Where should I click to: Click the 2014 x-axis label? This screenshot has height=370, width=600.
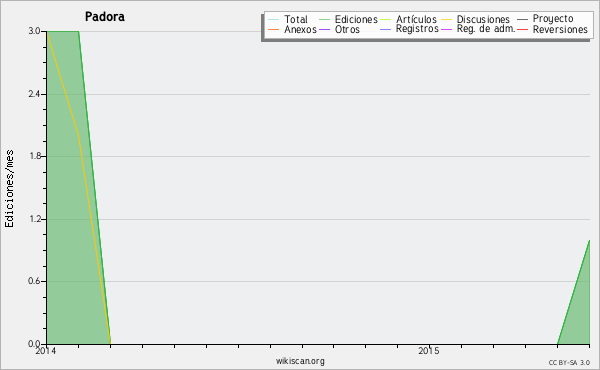(x=46, y=351)
